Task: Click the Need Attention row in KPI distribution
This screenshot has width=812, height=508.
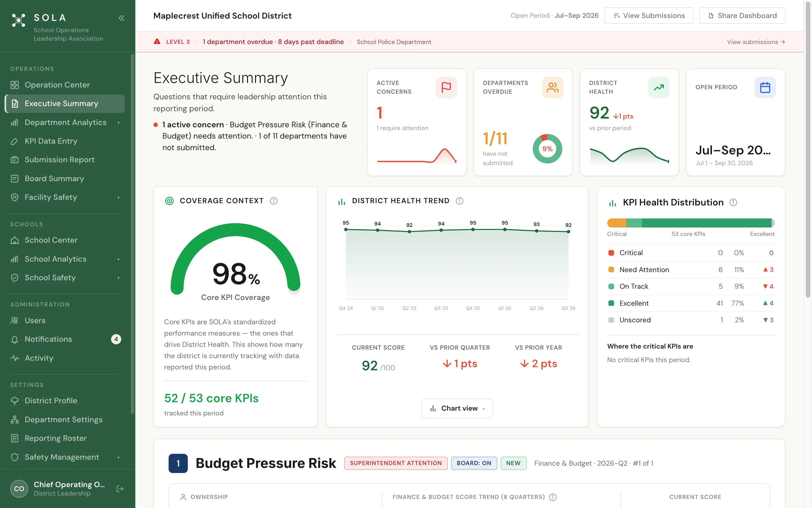Action: (x=690, y=270)
